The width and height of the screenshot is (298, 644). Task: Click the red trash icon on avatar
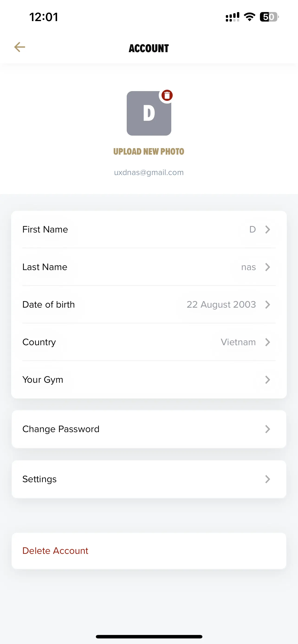click(167, 95)
